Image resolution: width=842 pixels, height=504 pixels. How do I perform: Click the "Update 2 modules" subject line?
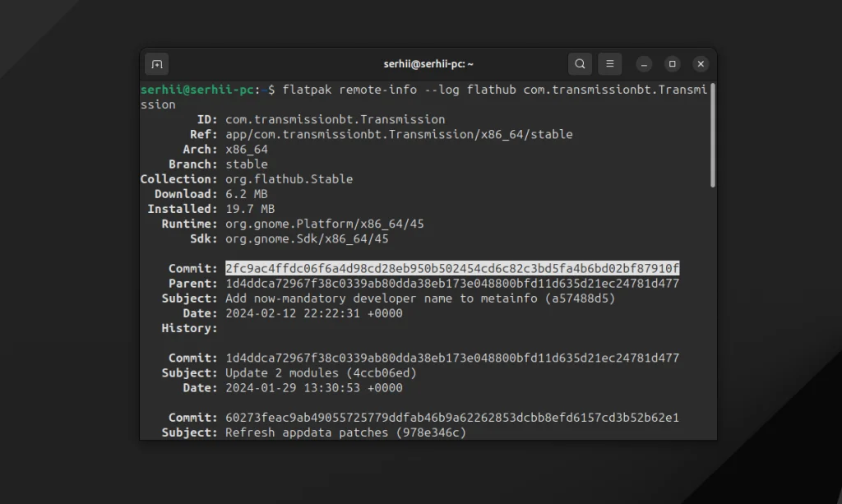[322, 373]
